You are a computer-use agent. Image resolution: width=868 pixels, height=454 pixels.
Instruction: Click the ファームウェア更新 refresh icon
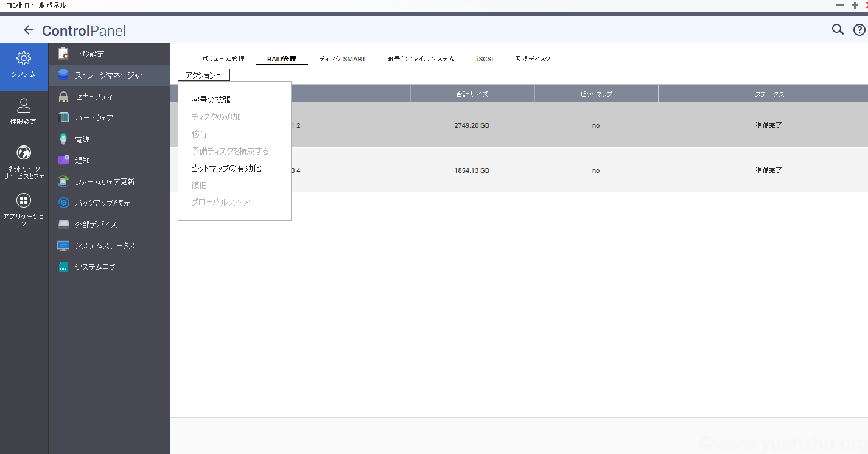[63, 181]
